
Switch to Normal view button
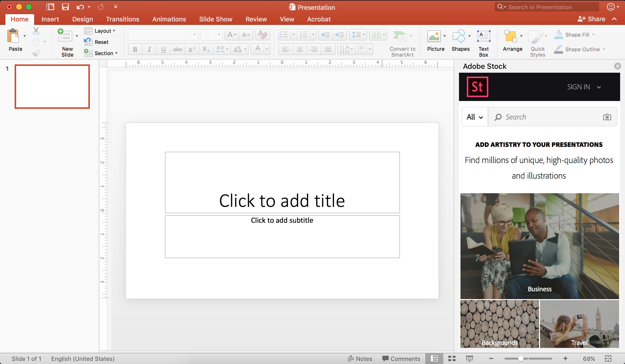click(434, 359)
